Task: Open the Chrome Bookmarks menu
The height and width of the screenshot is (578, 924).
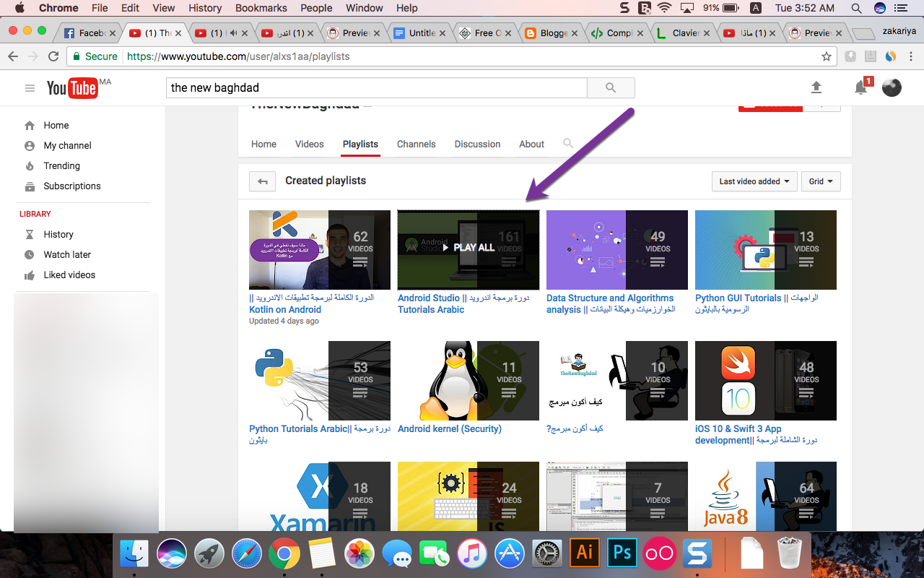Action: pyautogui.click(x=261, y=8)
